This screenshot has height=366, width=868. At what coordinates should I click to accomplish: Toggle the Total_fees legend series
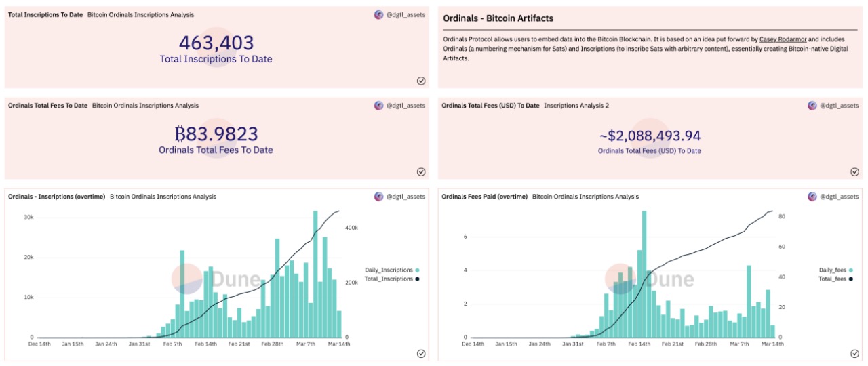pyautogui.click(x=835, y=279)
